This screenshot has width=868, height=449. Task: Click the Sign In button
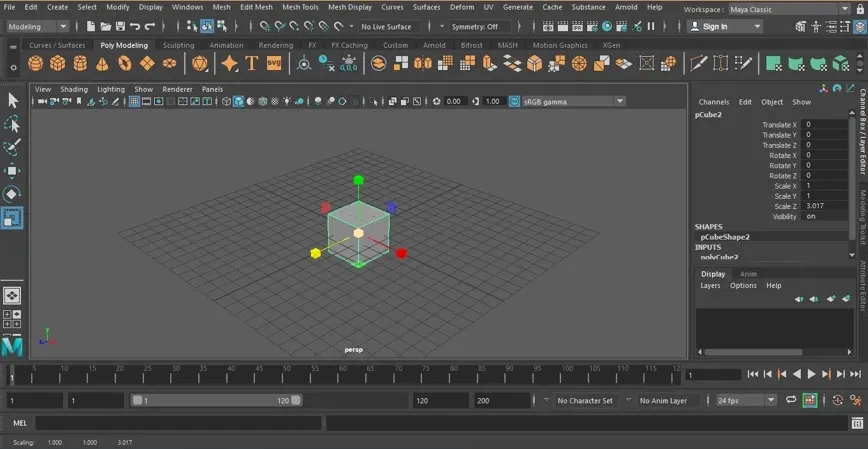click(x=725, y=27)
